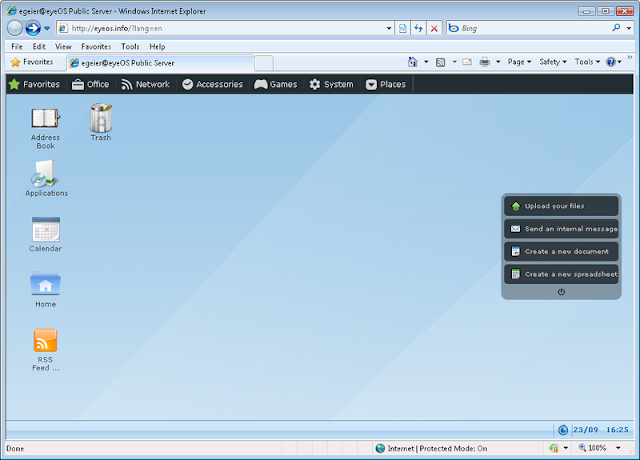Click the Read Mail icon
The width and height of the screenshot is (640, 460).
[467, 62]
